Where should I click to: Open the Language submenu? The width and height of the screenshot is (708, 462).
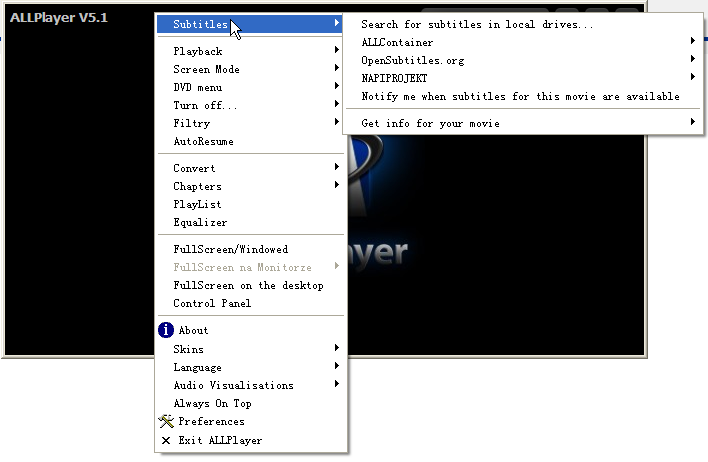click(x=251, y=367)
